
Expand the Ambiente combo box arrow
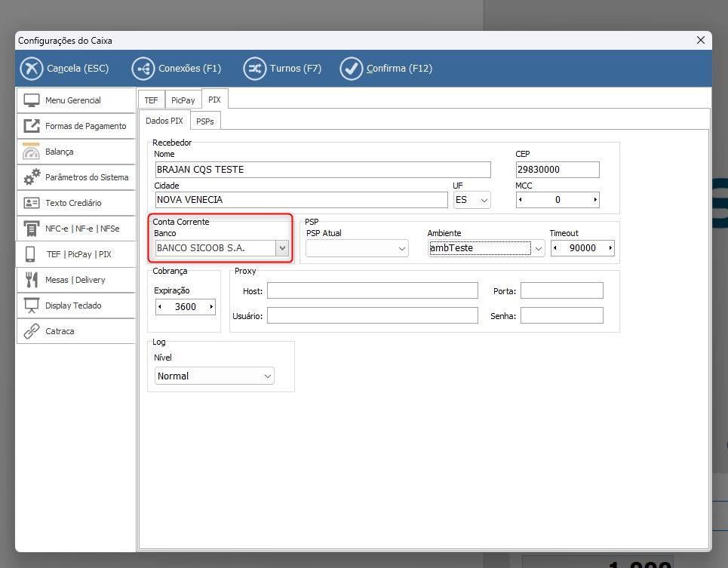(x=539, y=248)
